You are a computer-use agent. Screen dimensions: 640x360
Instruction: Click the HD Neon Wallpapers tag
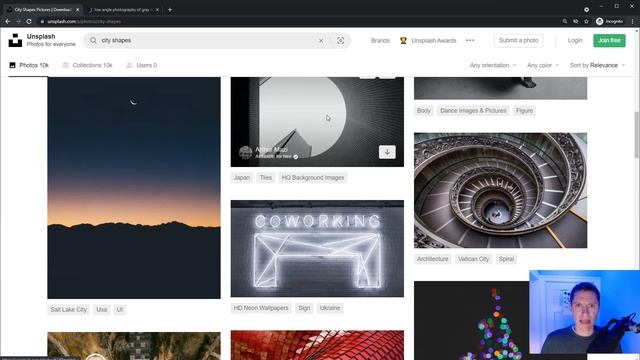tap(261, 308)
